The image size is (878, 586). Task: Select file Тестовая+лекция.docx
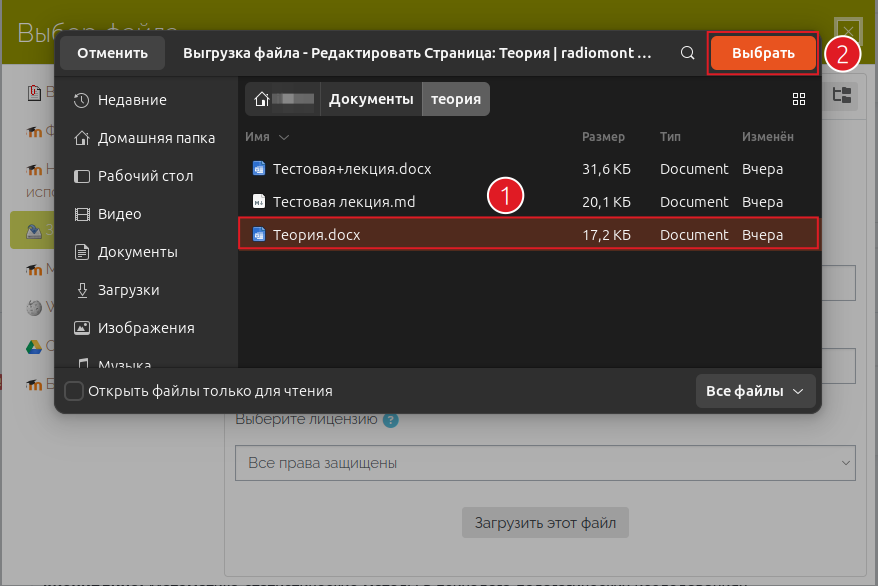351,169
